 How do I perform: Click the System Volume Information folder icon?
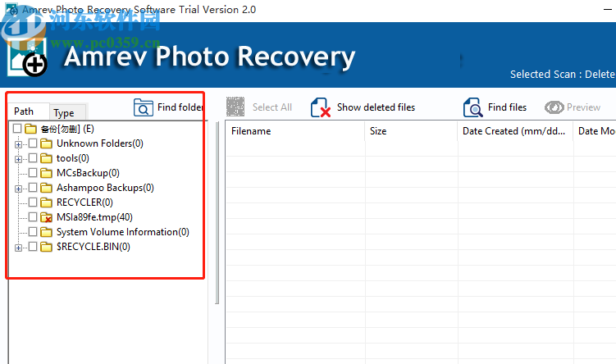coord(47,232)
